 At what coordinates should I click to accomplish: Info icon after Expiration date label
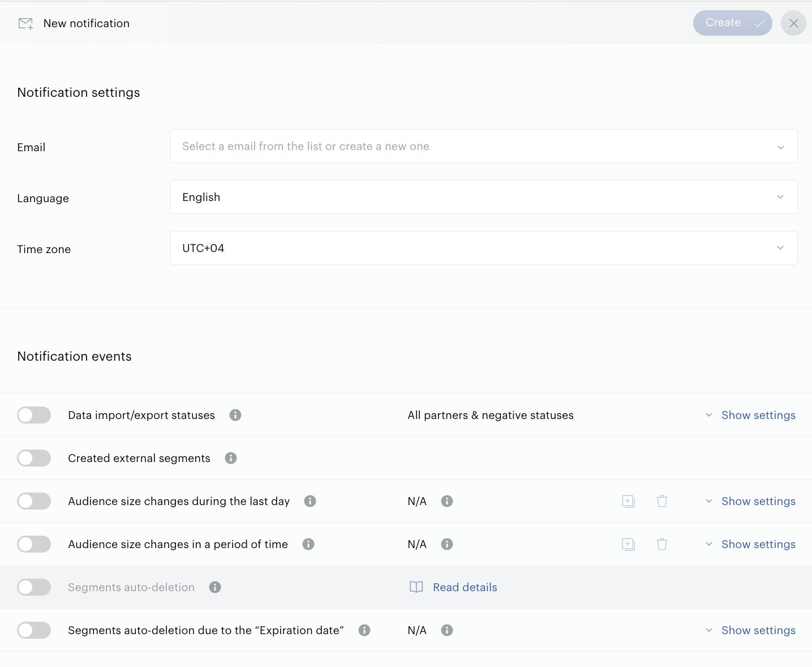[364, 630]
